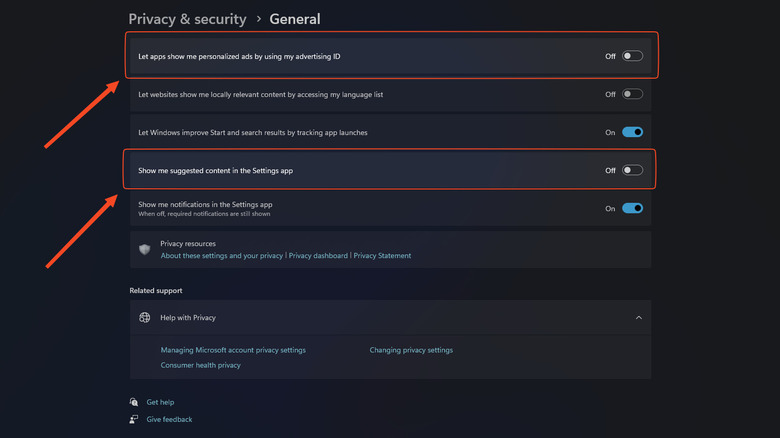
Task: Click the Give feedback link
Action: [169, 419]
